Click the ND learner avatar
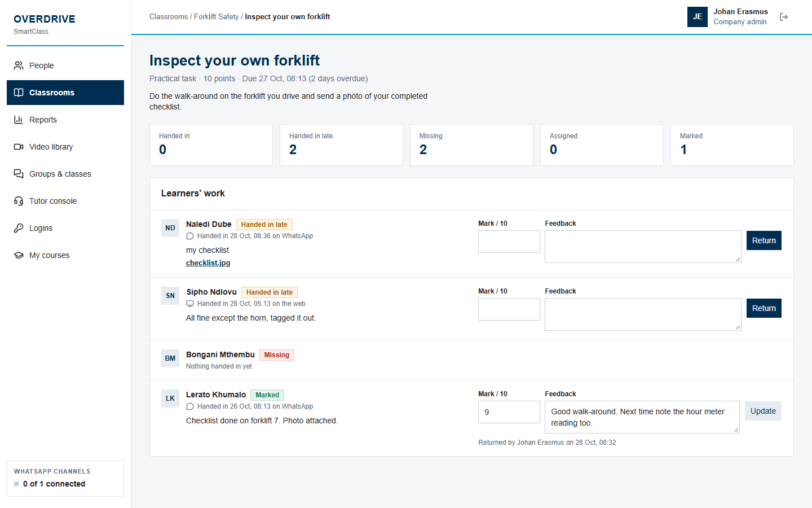 click(x=170, y=228)
